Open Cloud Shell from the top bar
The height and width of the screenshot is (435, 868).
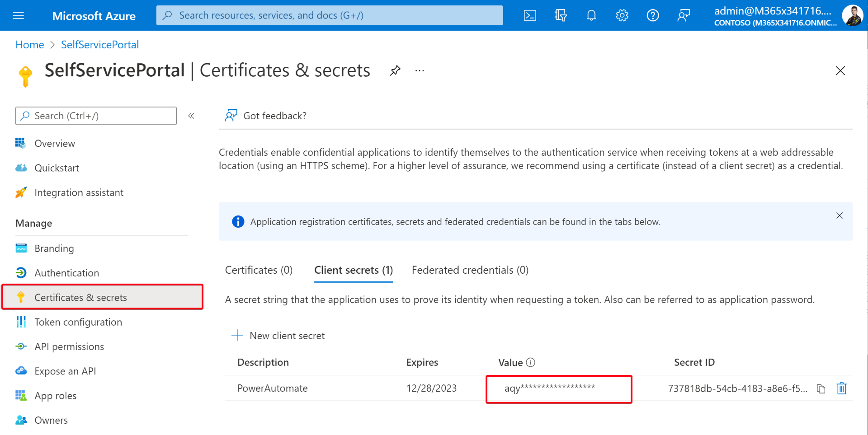point(530,15)
